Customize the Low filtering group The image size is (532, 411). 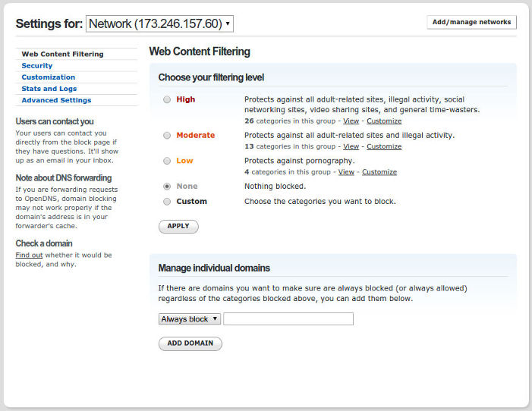click(x=379, y=172)
